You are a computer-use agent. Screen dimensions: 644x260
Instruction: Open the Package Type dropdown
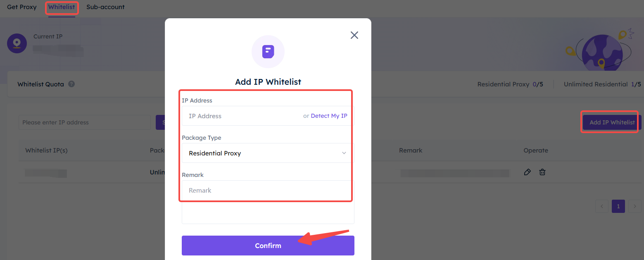click(268, 153)
